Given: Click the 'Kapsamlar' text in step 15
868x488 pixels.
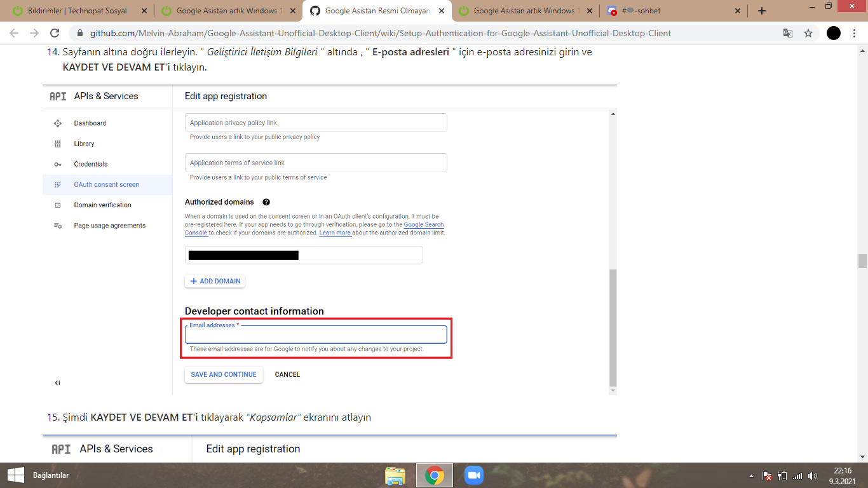Looking at the screenshot, I should pos(273,417).
